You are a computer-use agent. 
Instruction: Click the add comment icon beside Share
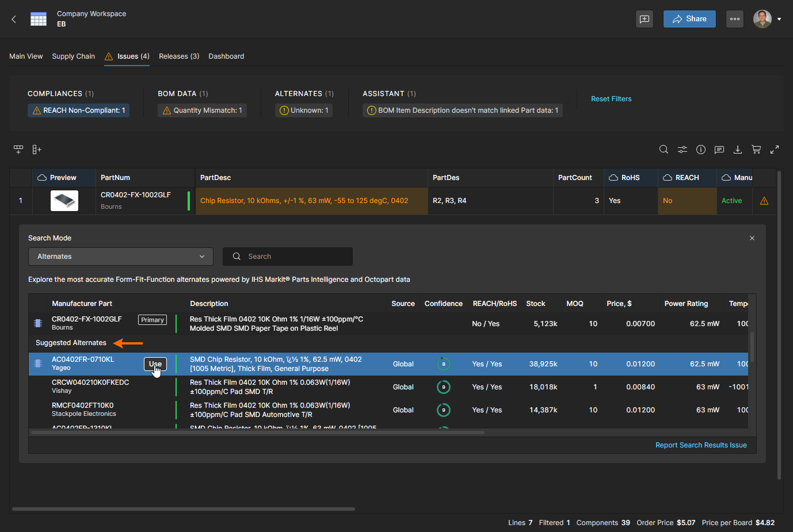tap(645, 19)
